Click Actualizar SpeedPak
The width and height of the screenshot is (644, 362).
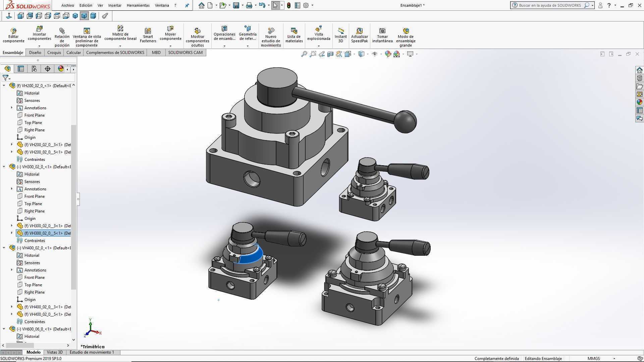359,35
